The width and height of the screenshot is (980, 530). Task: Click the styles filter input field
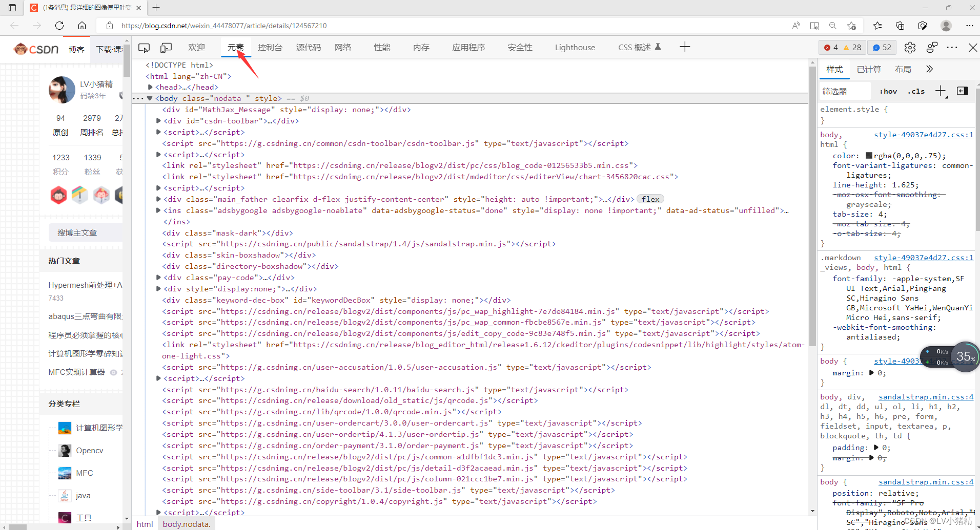pyautogui.click(x=846, y=92)
